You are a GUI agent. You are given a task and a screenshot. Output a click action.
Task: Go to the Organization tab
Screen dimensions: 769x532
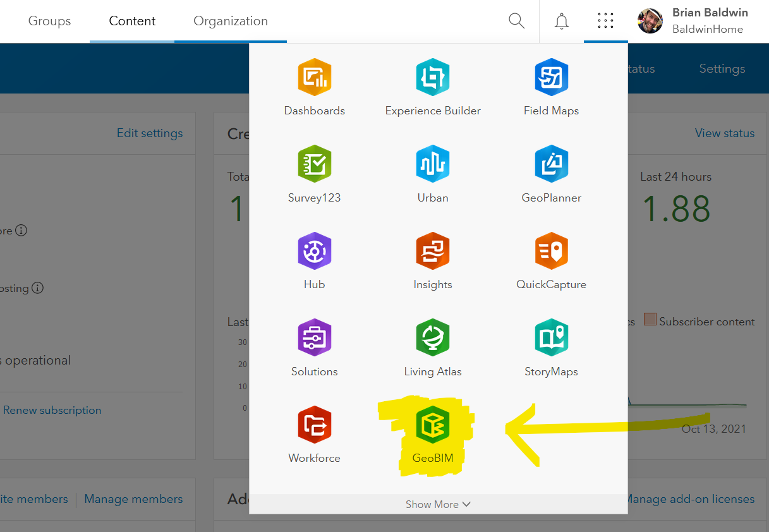click(231, 21)
